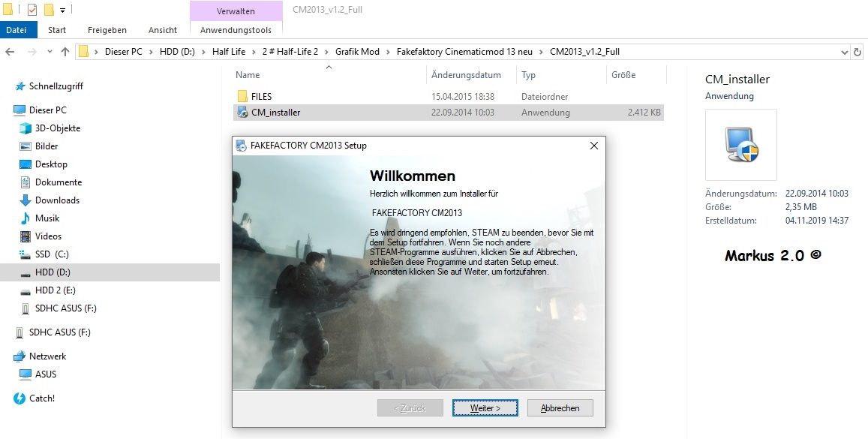Screen dimensions: 868x439
Task: Click 'Fakefaktory Cinematicmod 13 neu' breadcrumb
Action: coord(464,52)
